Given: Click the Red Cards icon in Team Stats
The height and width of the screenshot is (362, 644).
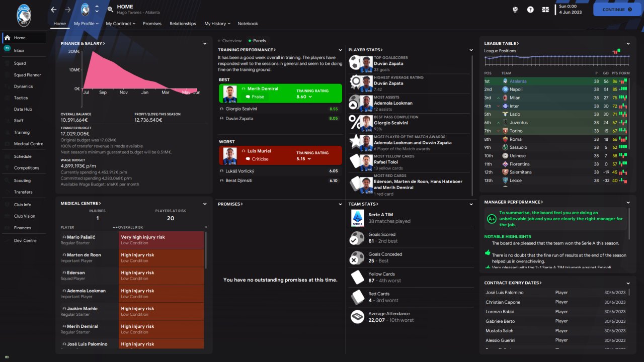Looking at the screenshot, I should pos(357,297).
